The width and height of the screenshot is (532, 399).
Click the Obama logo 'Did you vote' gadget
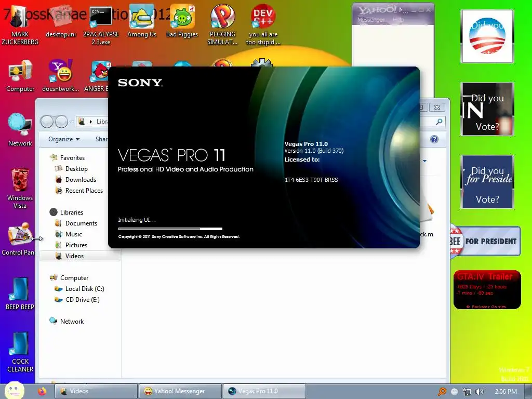click(487, 36)
